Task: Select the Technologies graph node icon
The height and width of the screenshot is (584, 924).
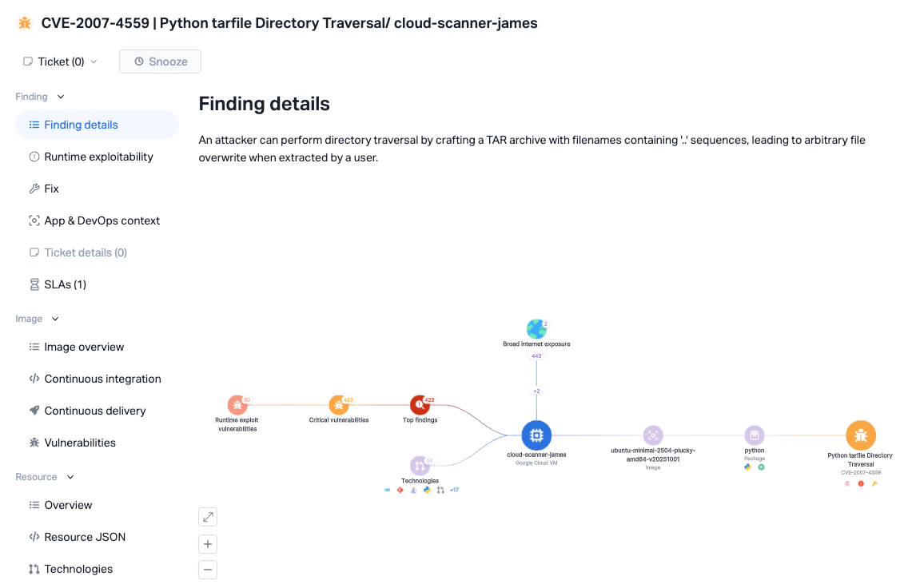Action: point(419,466)
